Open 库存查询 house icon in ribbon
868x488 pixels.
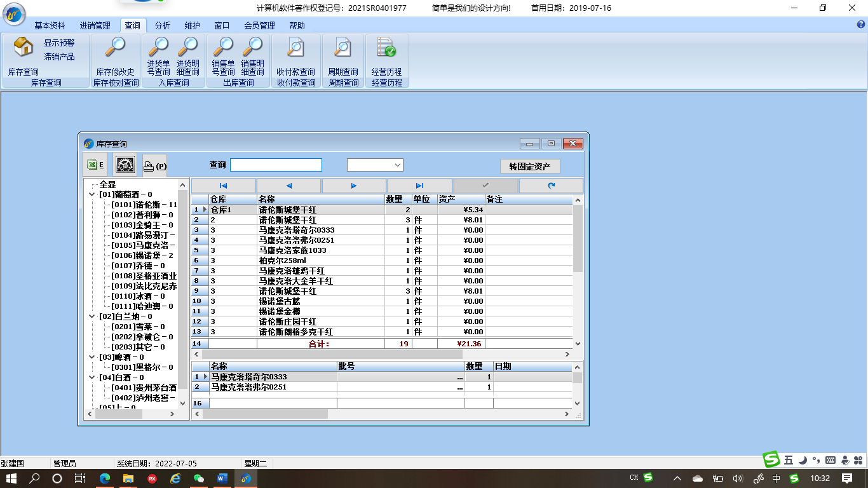[24, 48]
